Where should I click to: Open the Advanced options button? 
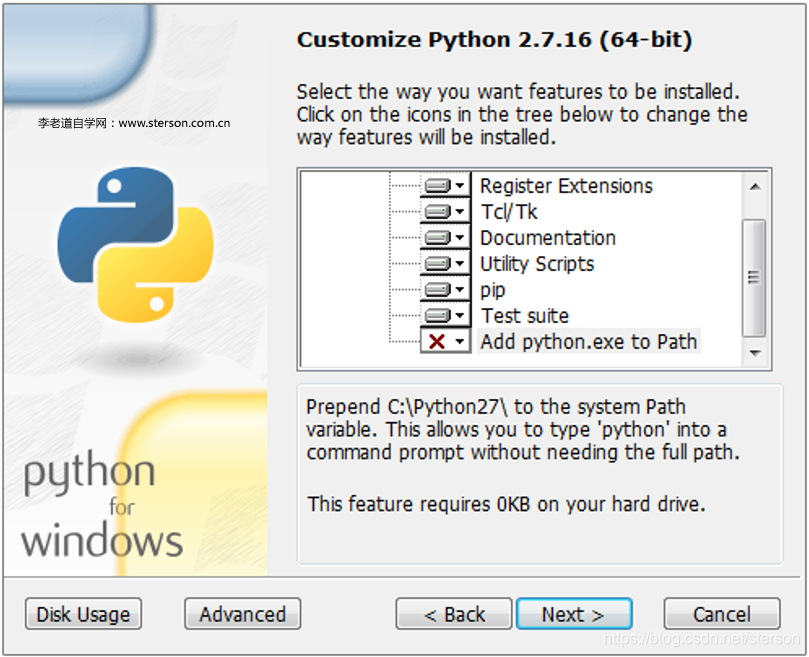(242, 614)
